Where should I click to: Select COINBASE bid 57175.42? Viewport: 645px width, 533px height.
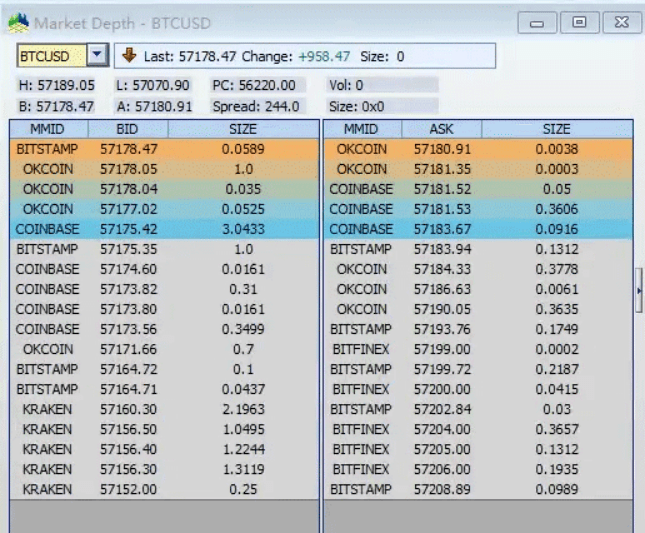pos(164,229)
